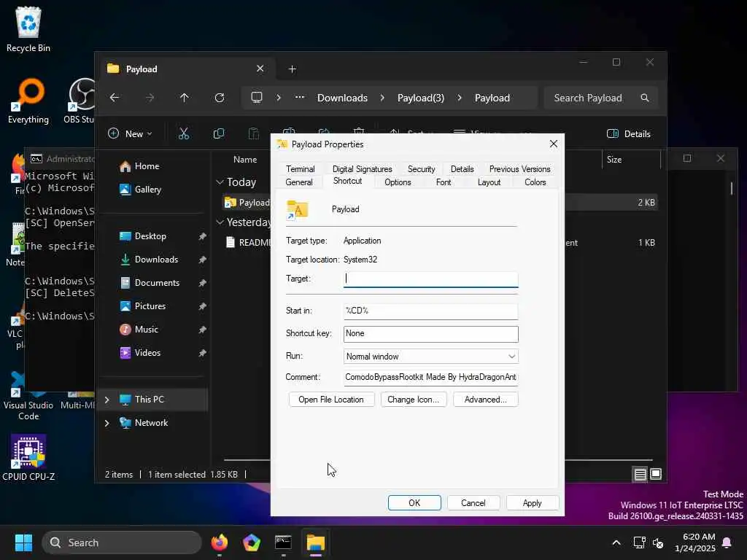747x560 pixels.
Task: Expand the chevron after Downloads in breadcrumb
Action: click(382, 98)
